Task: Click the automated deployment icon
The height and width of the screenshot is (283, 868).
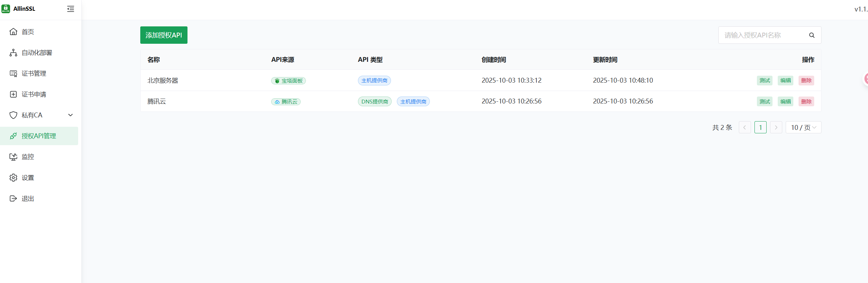Action: click(13, 53)
